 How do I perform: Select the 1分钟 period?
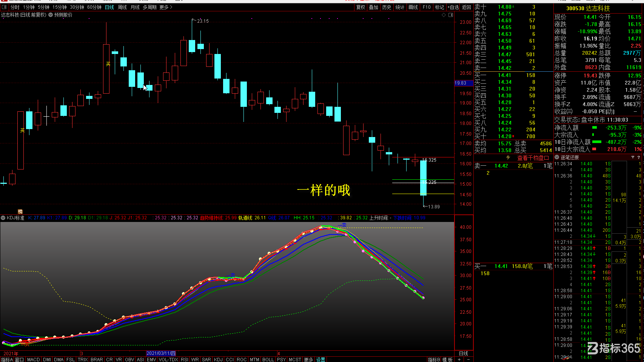29,7
